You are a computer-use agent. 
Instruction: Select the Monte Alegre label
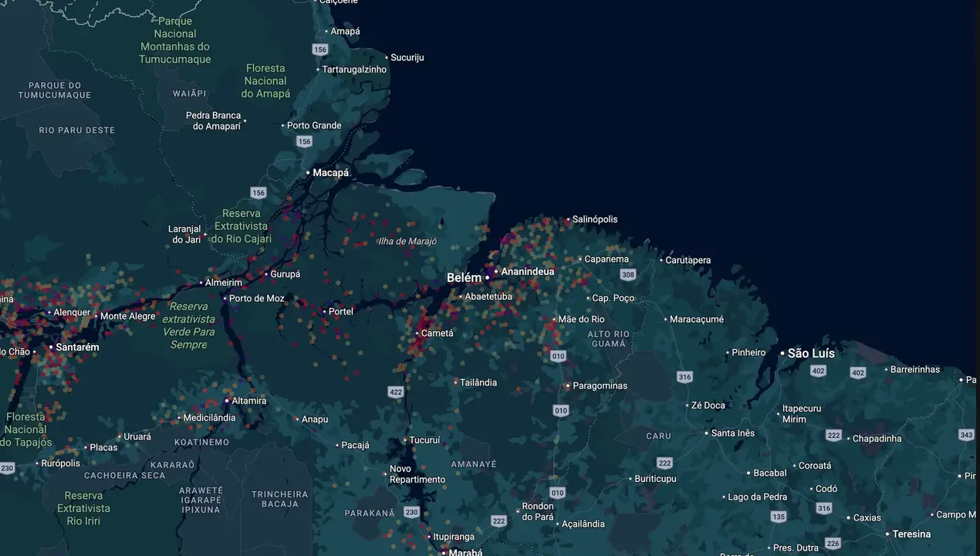128,317
